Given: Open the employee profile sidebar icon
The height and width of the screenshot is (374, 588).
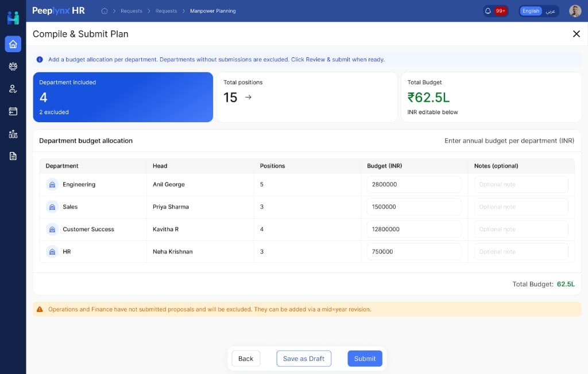Looking at the screenshot, I should (x=13, y=89).
